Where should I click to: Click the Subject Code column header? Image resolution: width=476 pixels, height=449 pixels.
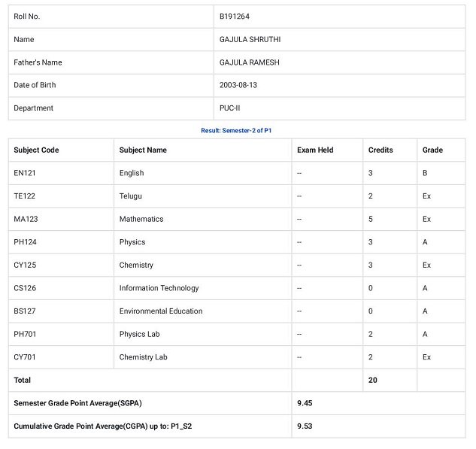36,150
